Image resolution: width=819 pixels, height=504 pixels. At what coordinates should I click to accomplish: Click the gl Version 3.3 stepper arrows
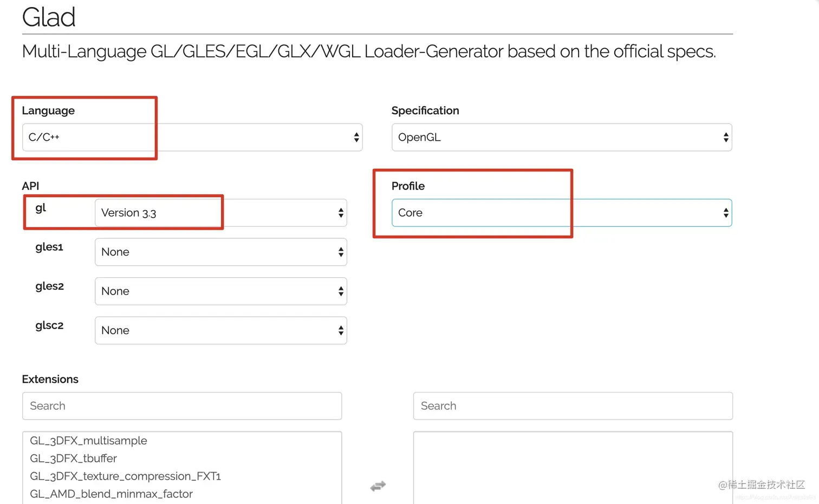341,213
